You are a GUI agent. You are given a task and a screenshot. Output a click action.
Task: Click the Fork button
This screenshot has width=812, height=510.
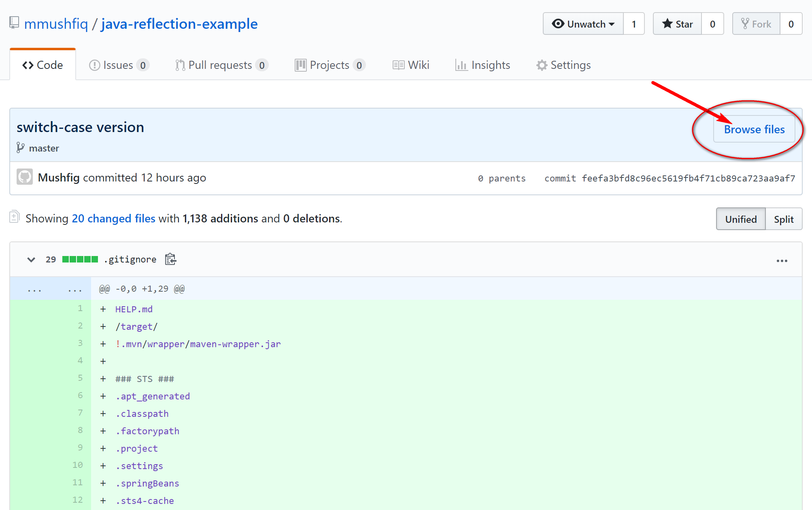coord(756,24)
